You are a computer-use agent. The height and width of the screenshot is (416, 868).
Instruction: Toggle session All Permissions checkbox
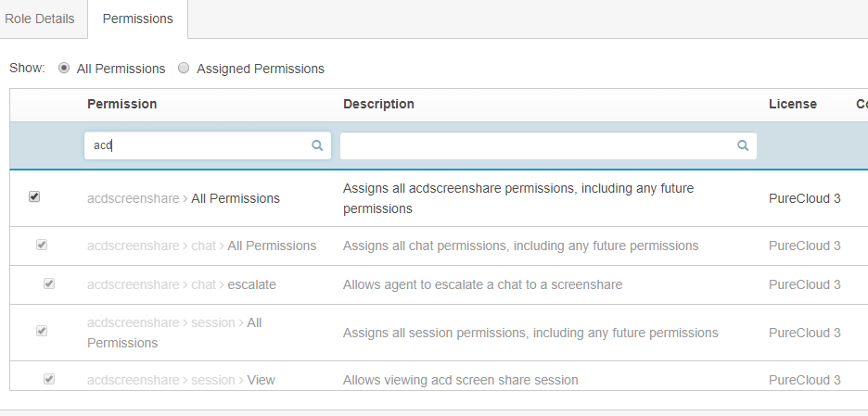coord(42,331)
